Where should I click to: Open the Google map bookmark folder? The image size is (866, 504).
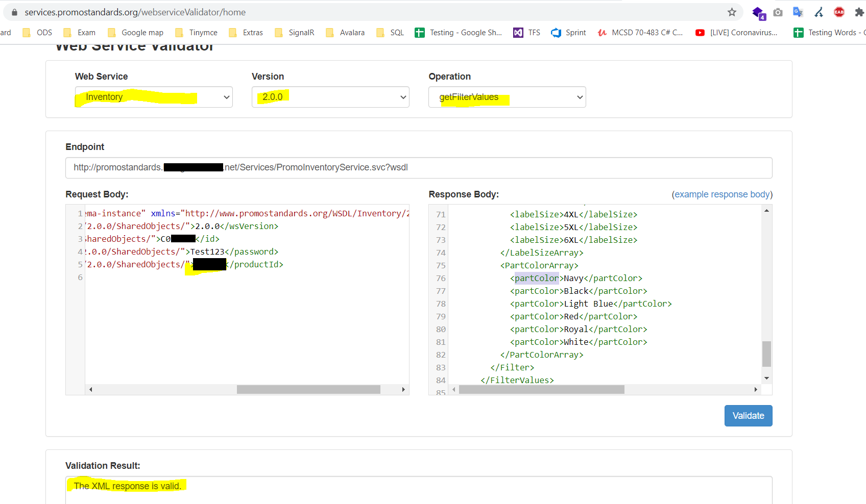[135, 33]
